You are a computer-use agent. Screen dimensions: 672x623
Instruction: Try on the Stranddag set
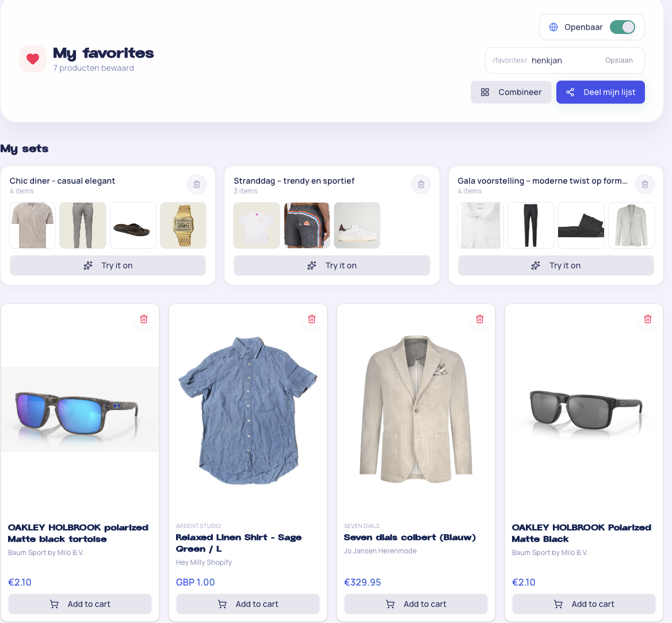(x=332, y=265)
